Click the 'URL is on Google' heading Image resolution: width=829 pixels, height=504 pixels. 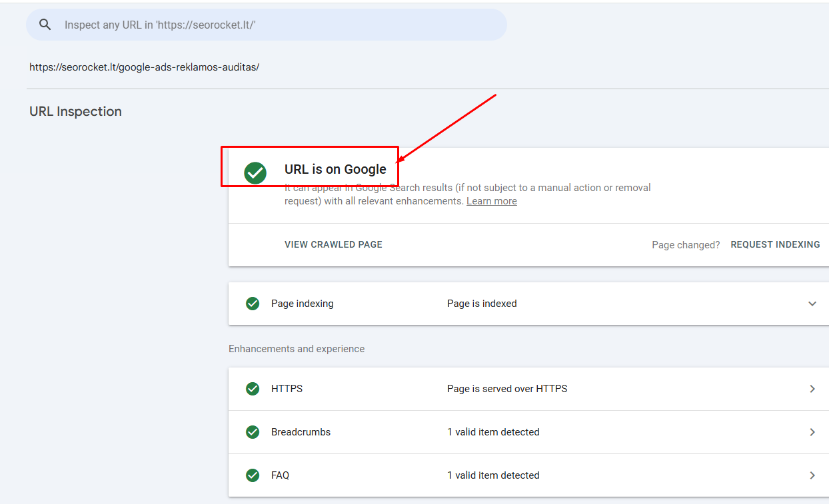click(335, 169)
